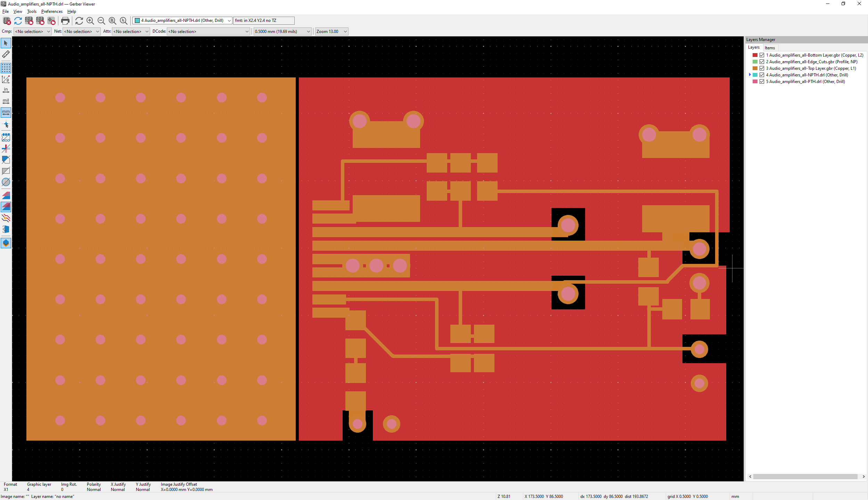Toggle polar coordinates display

(6, 79)
